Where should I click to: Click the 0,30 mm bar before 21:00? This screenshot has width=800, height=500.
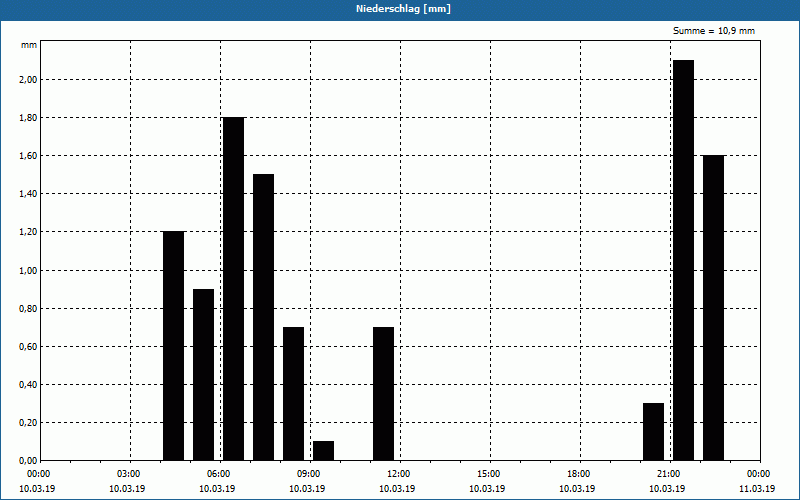[654, 432]
